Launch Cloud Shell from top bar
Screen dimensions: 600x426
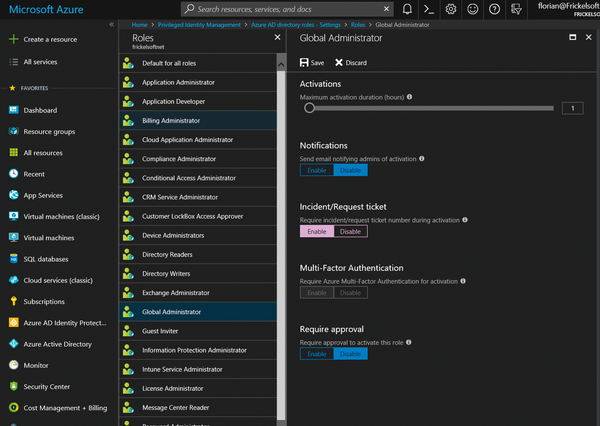tap(429, 9)
